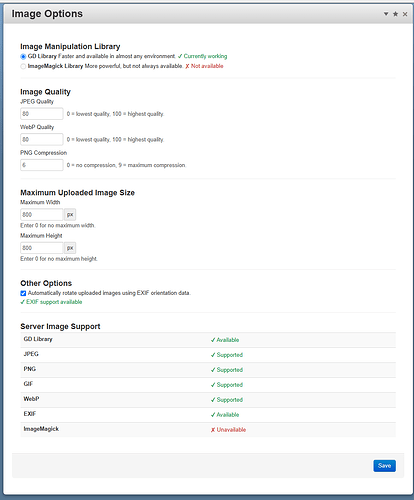Toggle automatic EXIF rotation checkbox

(23, 293)
